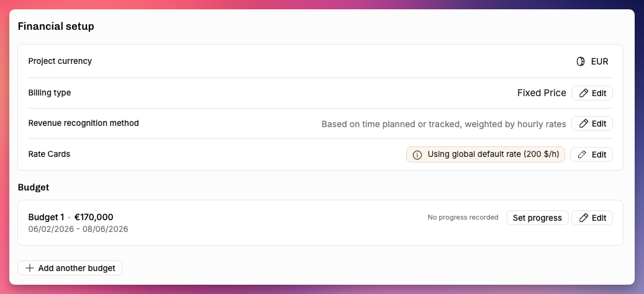Image resolution: width=644 pixels, height=294 pixels.
Task: Click the info icon in rate warning
Action: click(417, 155)
